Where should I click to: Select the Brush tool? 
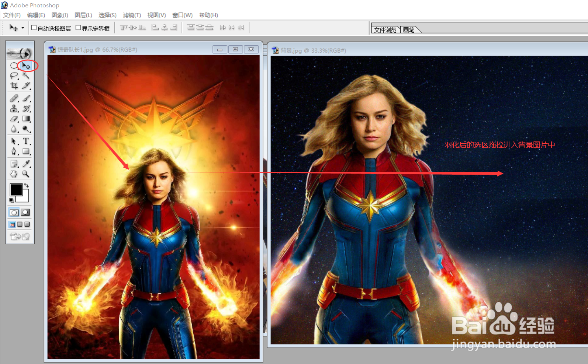26,98
